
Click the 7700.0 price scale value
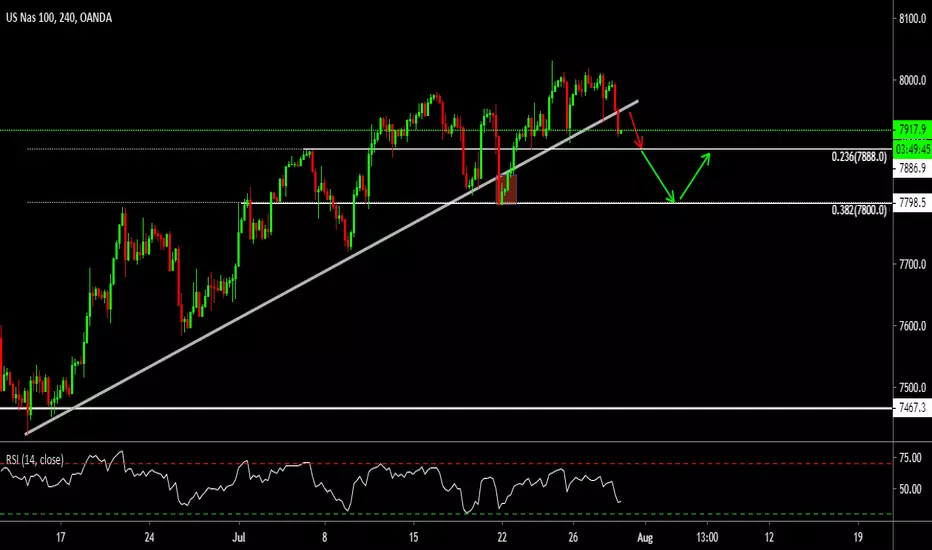click(x=912, y=265)
